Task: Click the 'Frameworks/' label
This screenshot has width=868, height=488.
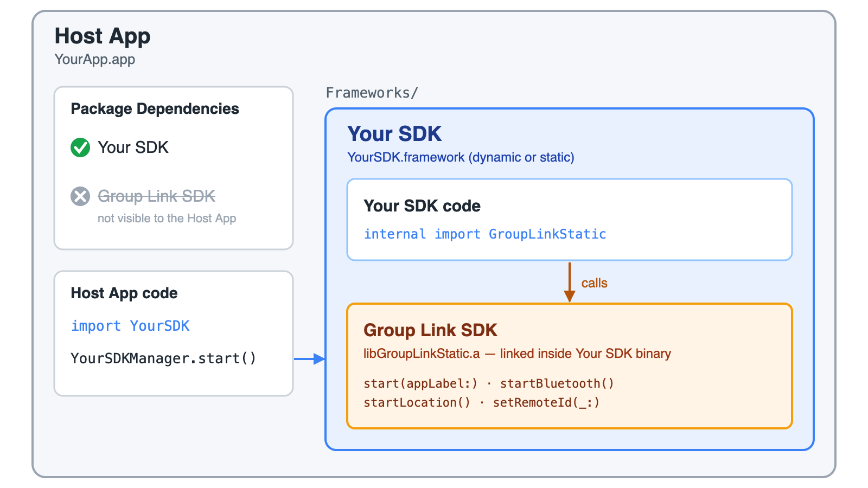Action: (x=372, y=93)
